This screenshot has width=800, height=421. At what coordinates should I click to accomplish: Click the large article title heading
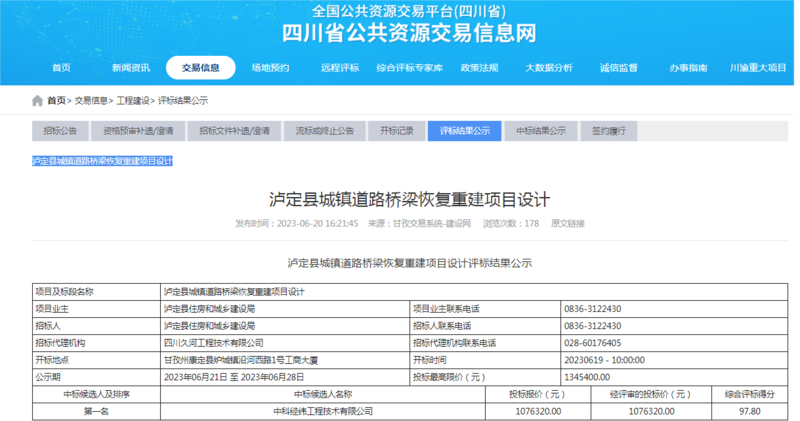[x=409, y=200]
